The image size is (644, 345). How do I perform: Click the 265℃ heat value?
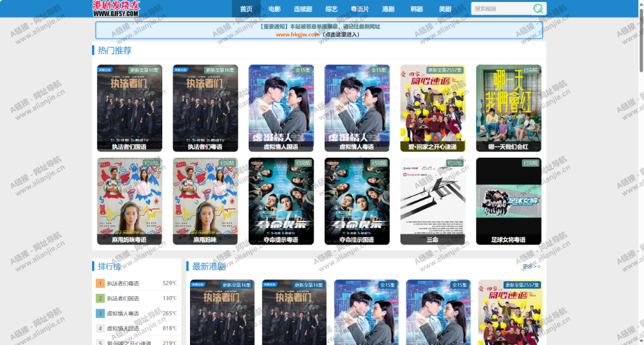click(169, 313)
